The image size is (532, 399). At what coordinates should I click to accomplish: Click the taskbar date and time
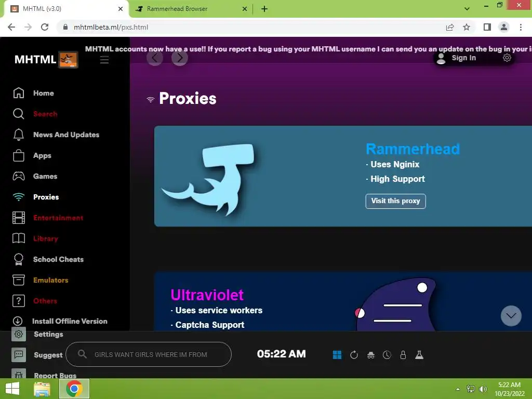tap(509, 389)
